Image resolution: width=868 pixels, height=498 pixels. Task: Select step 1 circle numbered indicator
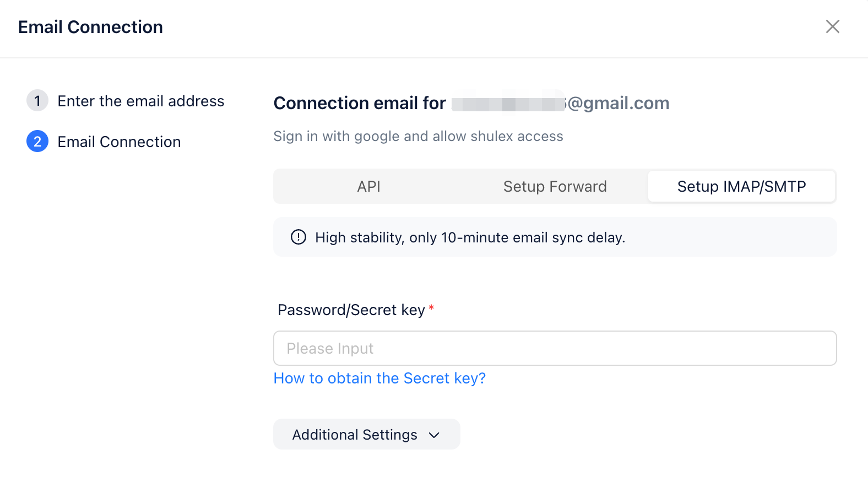(37, 101)
